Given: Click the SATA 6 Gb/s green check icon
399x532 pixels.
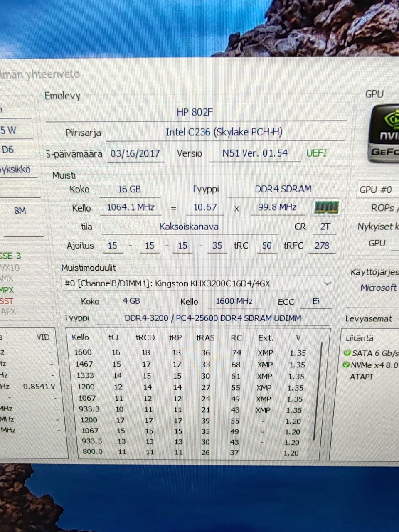Looking at the screenshot, I should tap(347, 353).
